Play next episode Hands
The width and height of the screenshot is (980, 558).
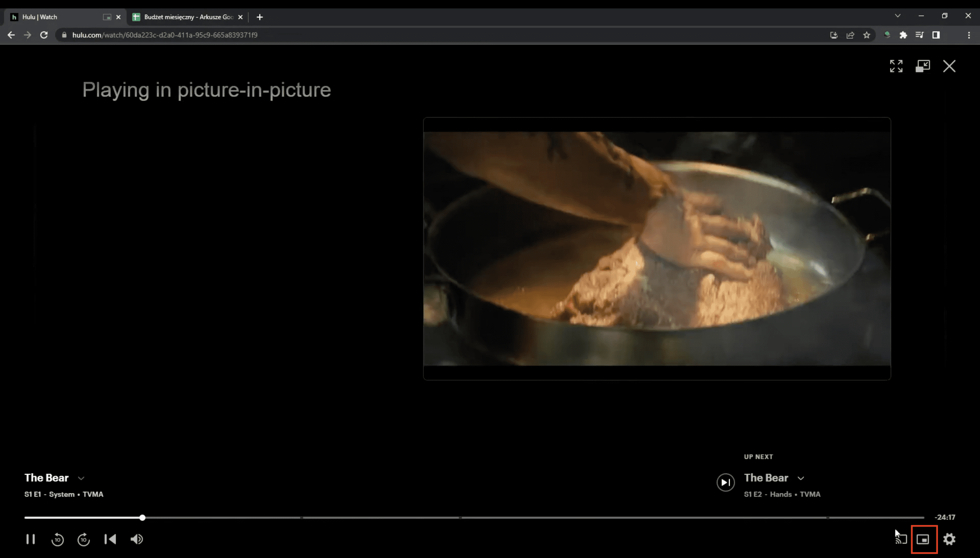coord(725,482)
